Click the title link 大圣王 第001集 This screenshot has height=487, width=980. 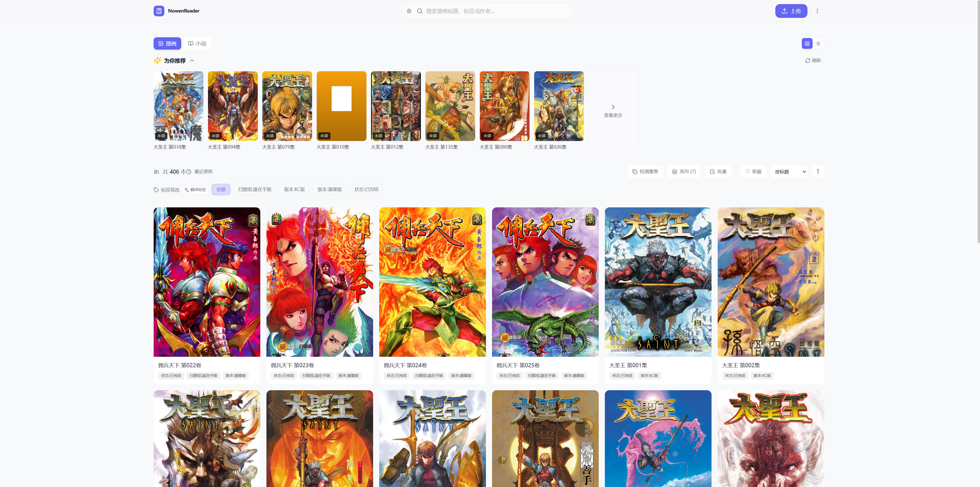pos(628,365)
